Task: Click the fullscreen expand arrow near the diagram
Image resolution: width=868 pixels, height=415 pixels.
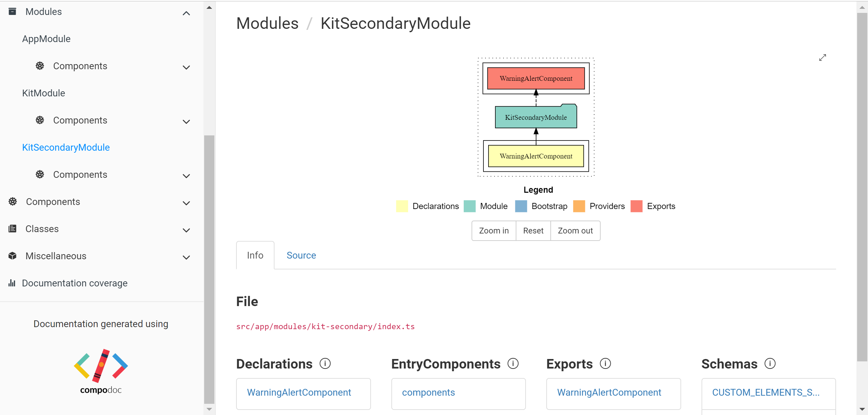Action: coord(822,57)
